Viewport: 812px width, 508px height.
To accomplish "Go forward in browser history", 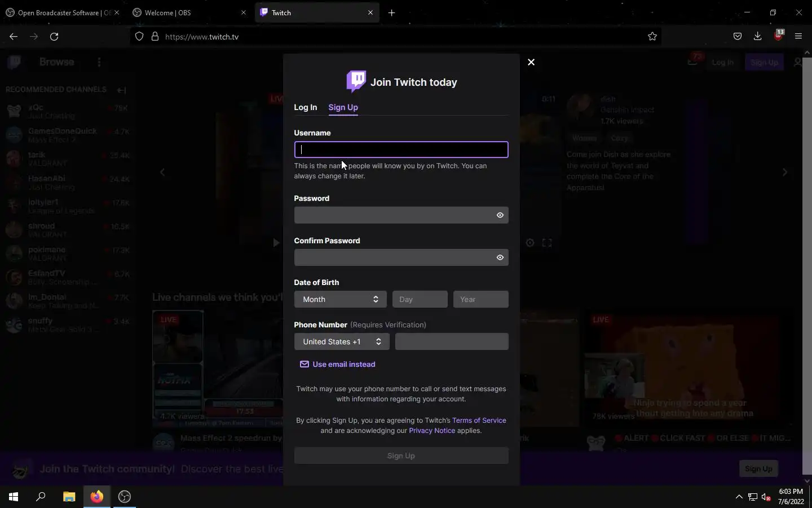I will tap(34, 36).
